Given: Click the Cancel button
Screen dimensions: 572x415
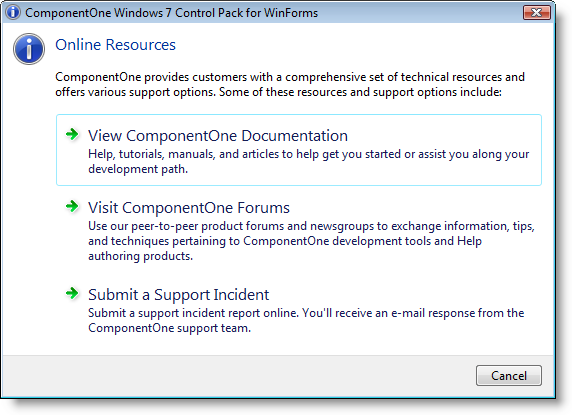Looking at the screenshot, I should coord(509,376).
